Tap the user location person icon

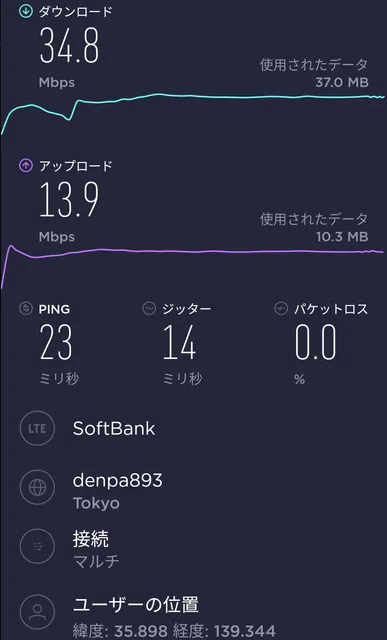coord(37,611)
